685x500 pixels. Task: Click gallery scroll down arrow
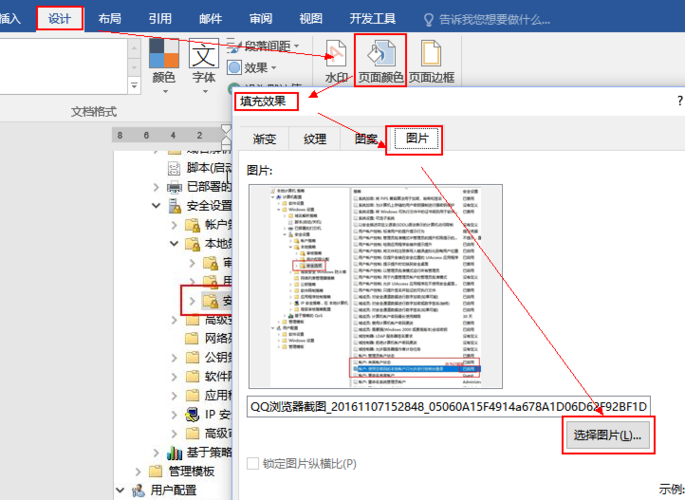click(134, 68)
